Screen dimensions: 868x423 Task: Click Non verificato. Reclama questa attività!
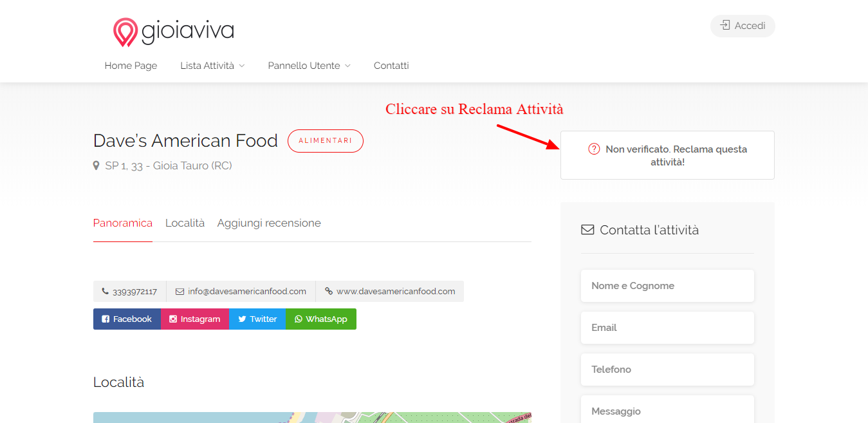coord(667,155)
